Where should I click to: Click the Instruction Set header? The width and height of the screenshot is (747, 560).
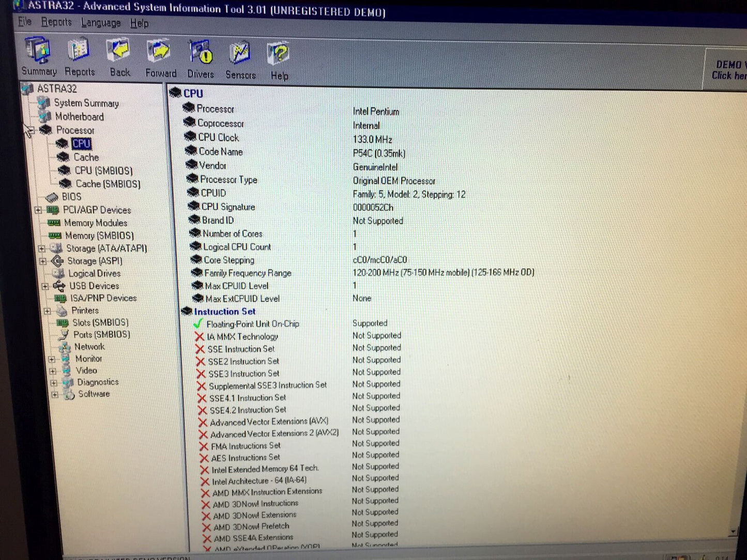click(225, 312)
